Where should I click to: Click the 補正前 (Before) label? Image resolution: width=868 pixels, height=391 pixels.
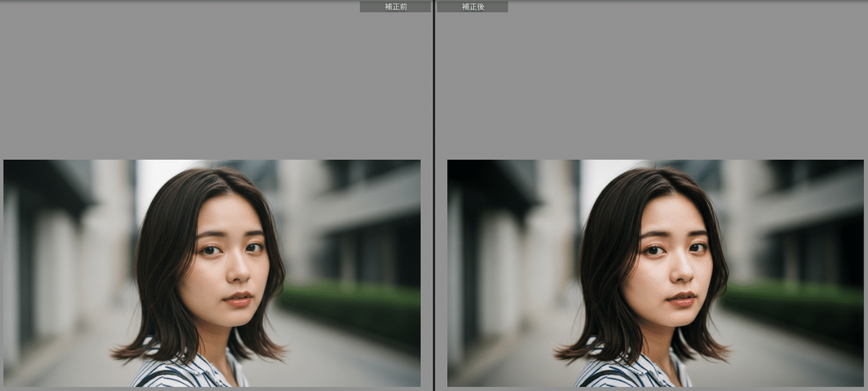(x=395, y=7)
